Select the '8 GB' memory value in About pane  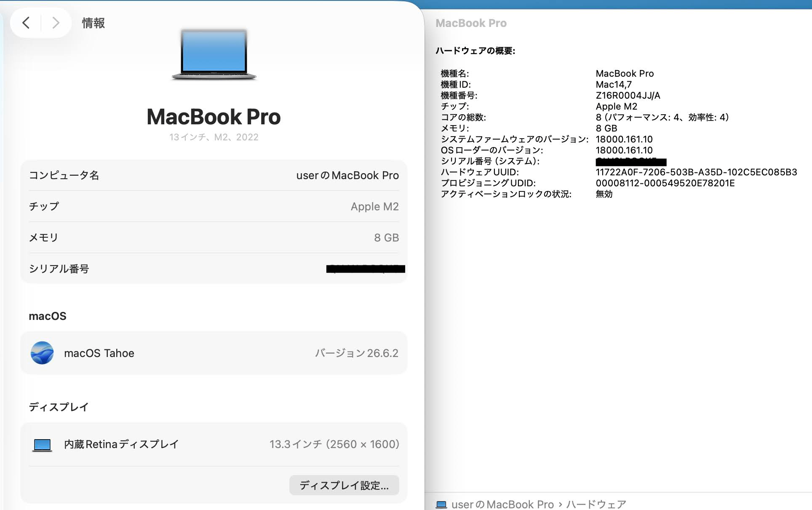pos(386,238)
